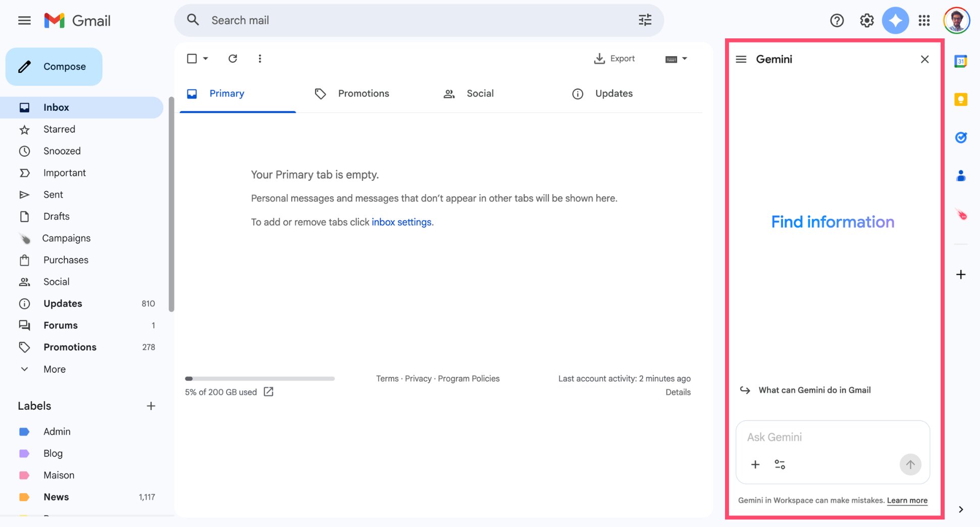Screen dimensions: 980x527
Task: Click the Compose button
Action: pyautogui.click(x=54, y=67)
